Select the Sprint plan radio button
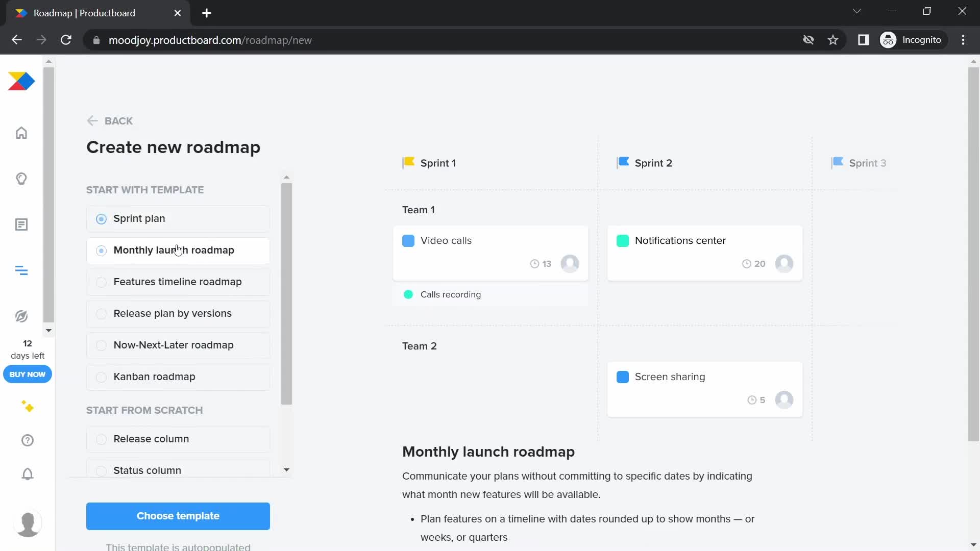 click(x=101, y=218)
